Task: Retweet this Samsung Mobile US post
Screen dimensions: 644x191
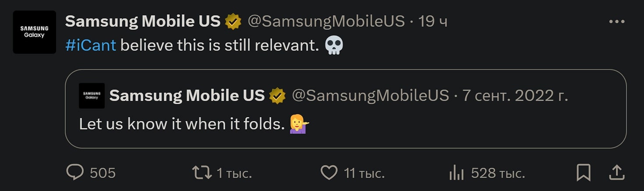Action: point(202,173)
